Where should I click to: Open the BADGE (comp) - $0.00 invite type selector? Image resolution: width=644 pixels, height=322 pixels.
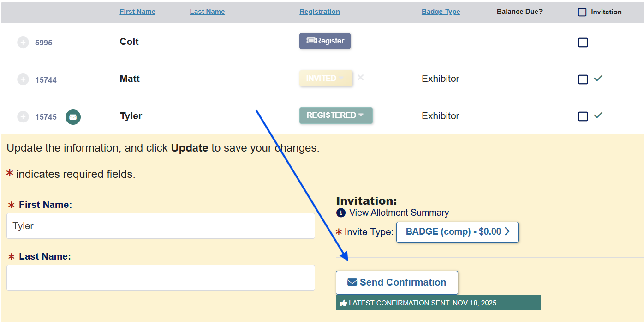[457, 232]
